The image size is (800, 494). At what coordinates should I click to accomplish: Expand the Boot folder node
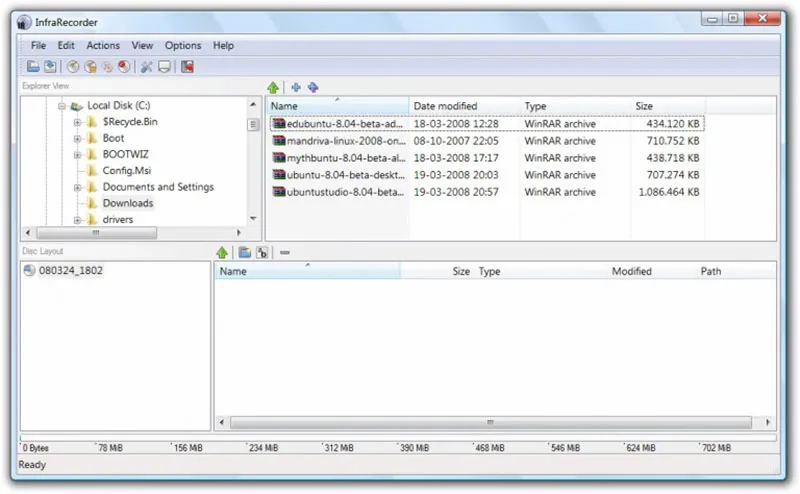tap(78, 139)
